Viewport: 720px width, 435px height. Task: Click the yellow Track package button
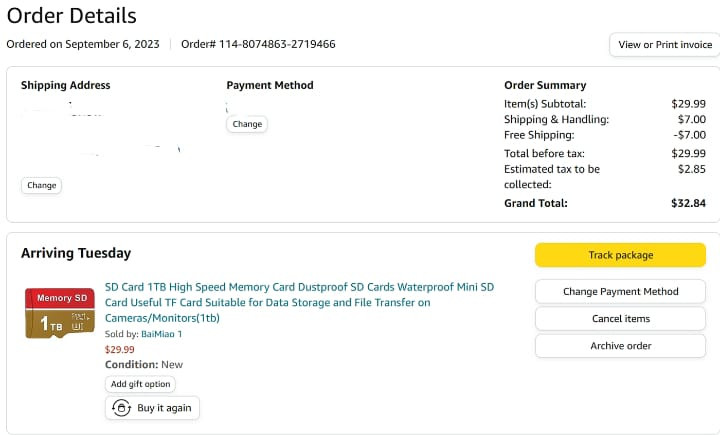pyautogui.click(x=620, y=255)
